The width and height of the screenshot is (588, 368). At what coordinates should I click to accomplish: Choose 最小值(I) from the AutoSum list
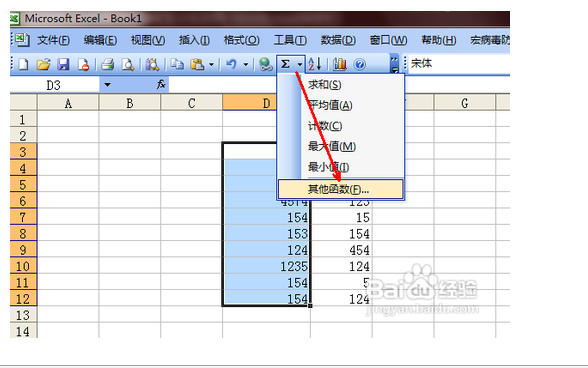341,167
